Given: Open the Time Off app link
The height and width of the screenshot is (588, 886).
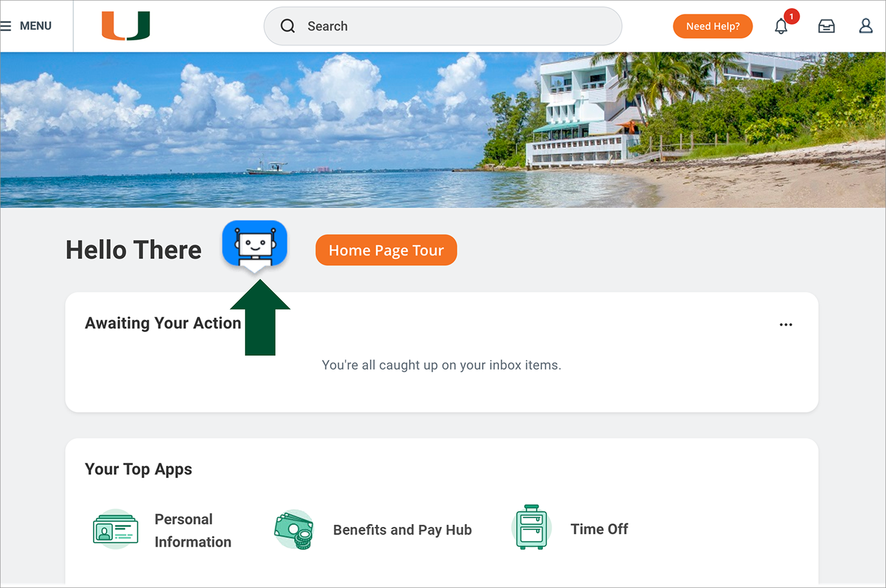Looking at the screenshot, I should [x=599, y=529].
